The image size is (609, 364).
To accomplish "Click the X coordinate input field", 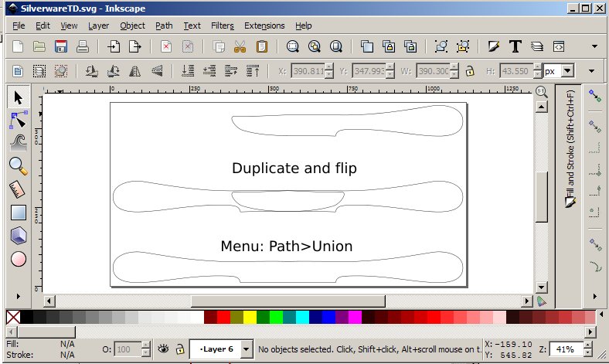I will click(306, 71).
